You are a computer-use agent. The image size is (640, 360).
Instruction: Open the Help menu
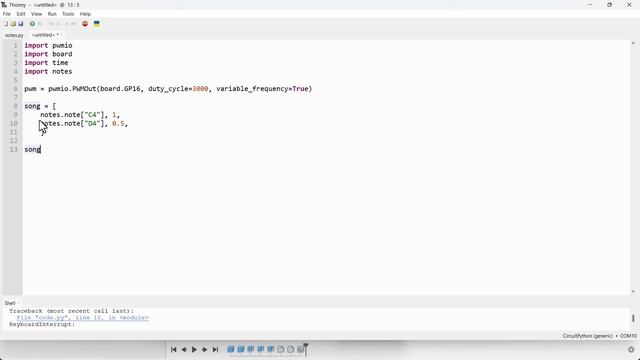coord(85,14)
